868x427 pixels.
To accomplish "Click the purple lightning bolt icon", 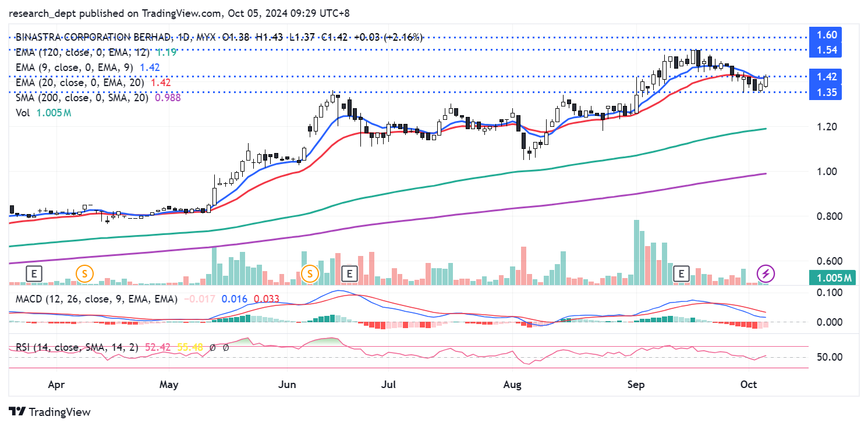I will pyautogui.click(x=766, y=273).
